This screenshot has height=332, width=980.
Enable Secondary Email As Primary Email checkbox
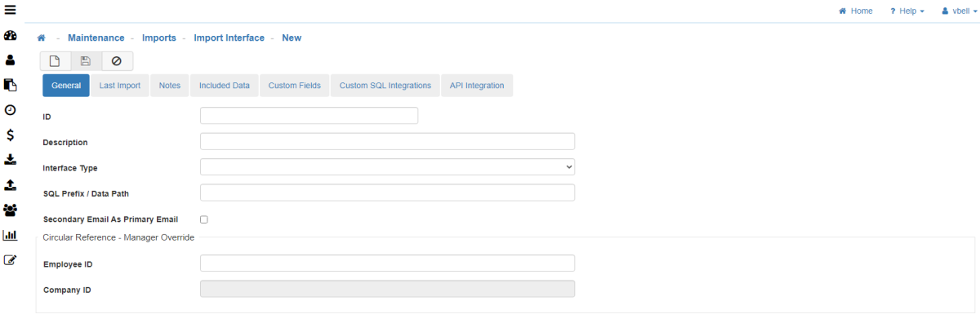[x=204, y=219]
